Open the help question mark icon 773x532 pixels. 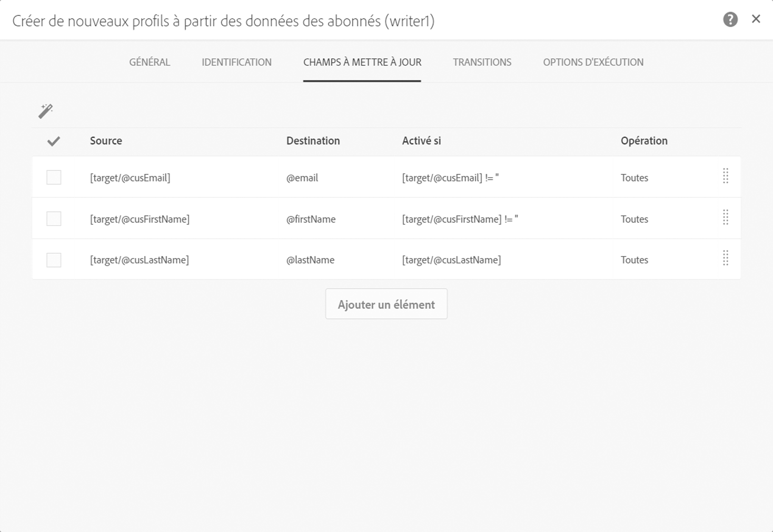click(x=730, y=20)
